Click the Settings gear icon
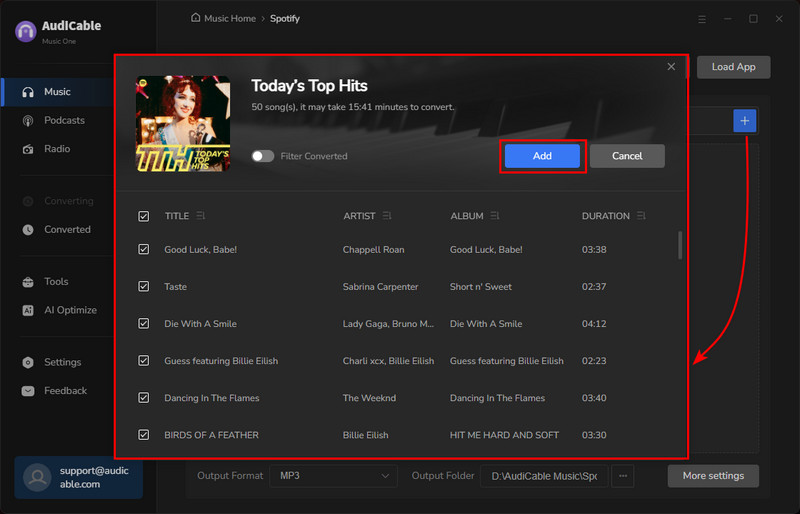The image size is (800, 514). 28,362
